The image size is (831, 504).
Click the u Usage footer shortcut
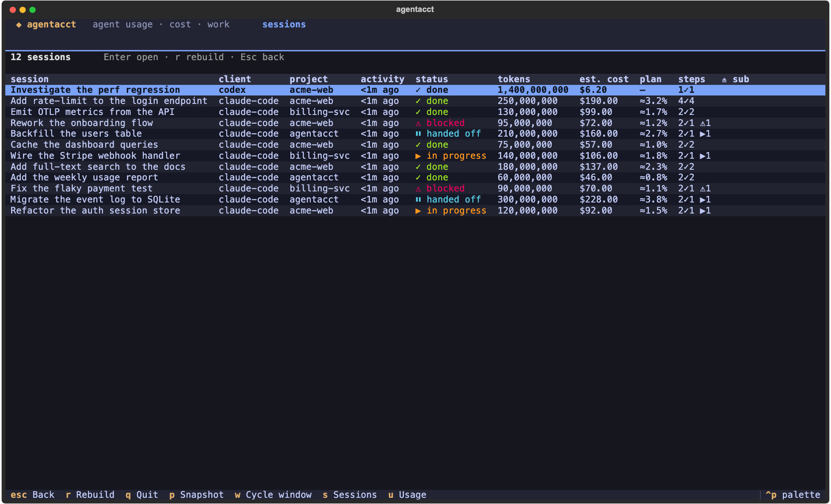407,495
